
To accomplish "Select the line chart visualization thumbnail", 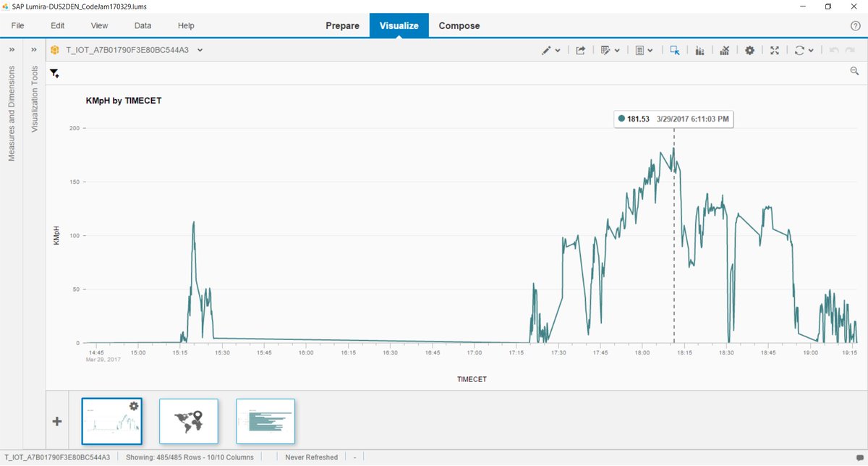I will point(111,421).
